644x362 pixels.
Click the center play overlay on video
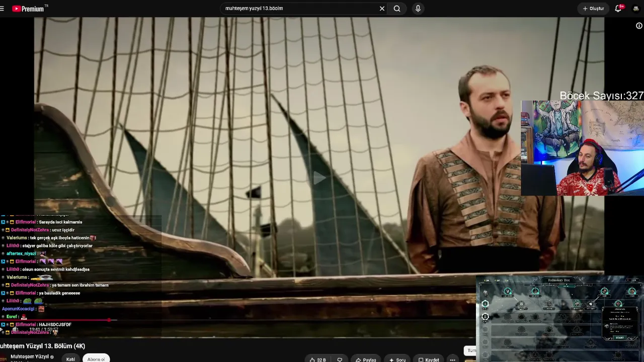(319, 177)
